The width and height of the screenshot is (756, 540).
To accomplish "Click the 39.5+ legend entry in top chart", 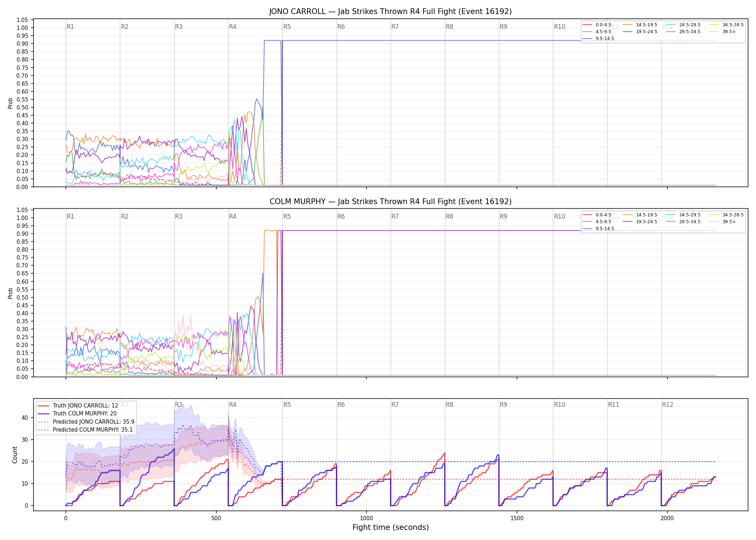I will (x=723, y=32).
